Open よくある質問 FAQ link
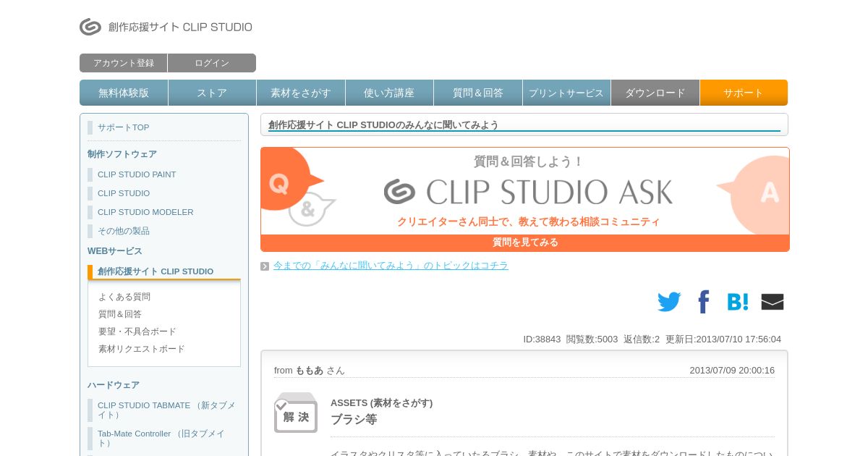Image resolution: width=868 pixels, height=456 pixels. [124, 297]
